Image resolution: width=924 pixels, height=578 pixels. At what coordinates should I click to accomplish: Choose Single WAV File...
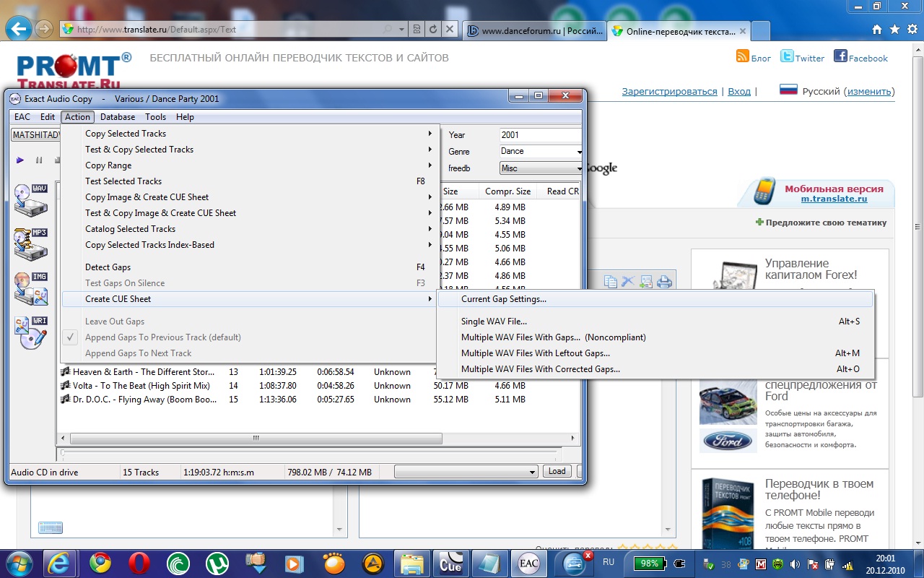pyautogui.click(x=655, y=322)
